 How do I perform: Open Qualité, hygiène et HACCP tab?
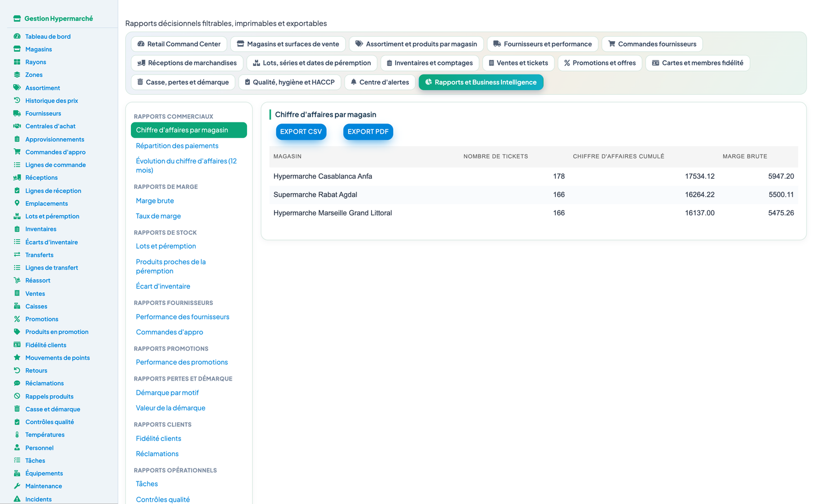click(x=289, y=82)
